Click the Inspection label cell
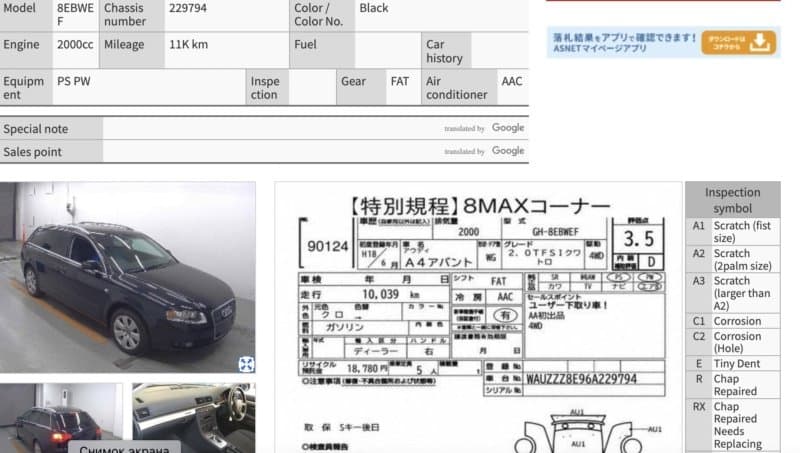 click(x=265, y=88)
